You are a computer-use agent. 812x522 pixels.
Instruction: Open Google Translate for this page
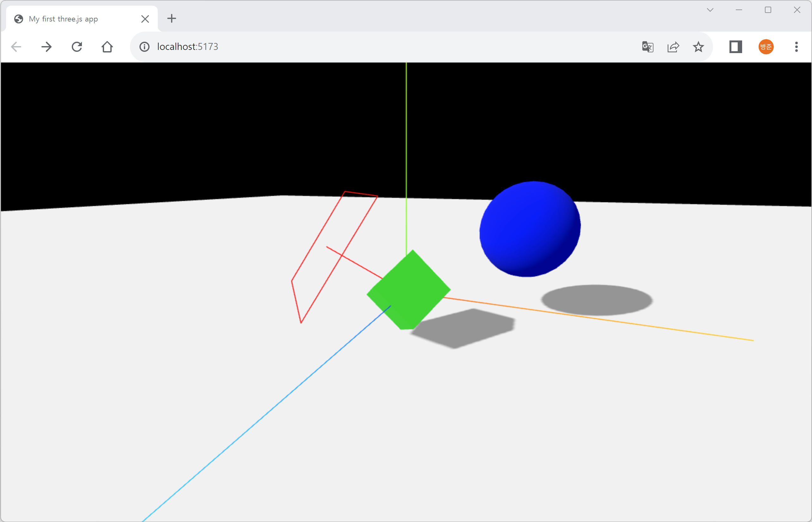pos(648,47)
